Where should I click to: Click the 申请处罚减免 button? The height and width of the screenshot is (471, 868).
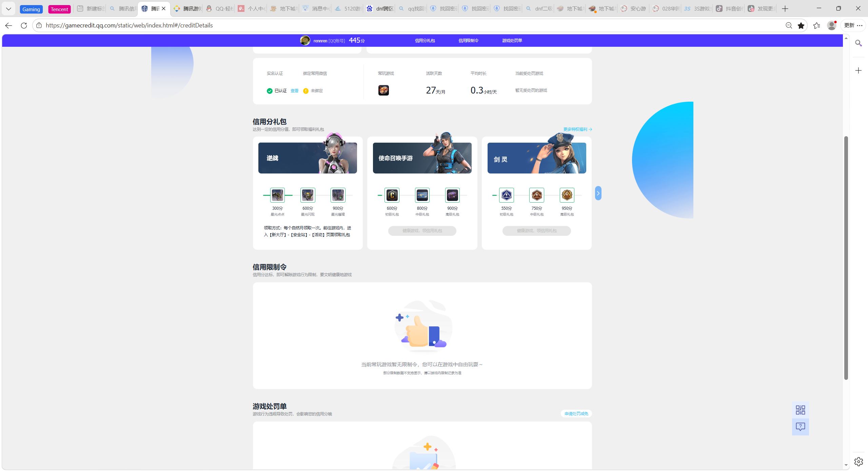coord(576,414)
